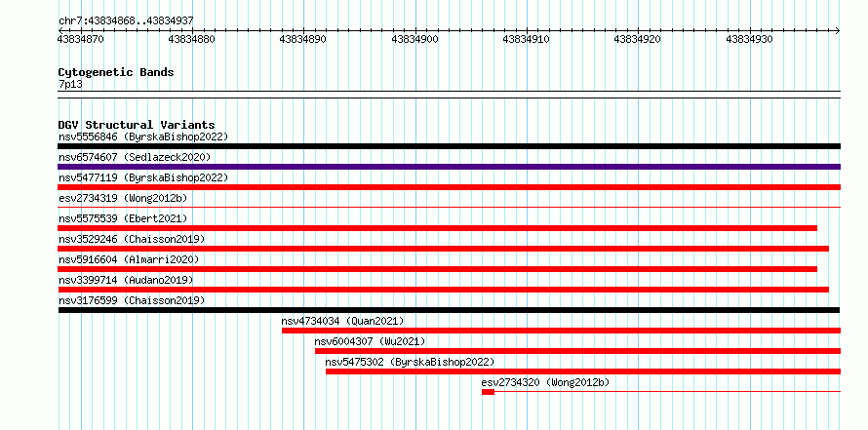Image resolution: width=868 pixels, height=430 pixels.
Task: Click the purple nsv6574607 variant bar
Action: click(449, 167)
